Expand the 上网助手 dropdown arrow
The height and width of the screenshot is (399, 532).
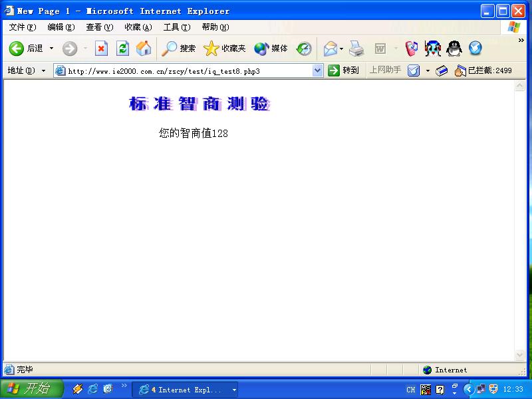[x=428, y=71]
